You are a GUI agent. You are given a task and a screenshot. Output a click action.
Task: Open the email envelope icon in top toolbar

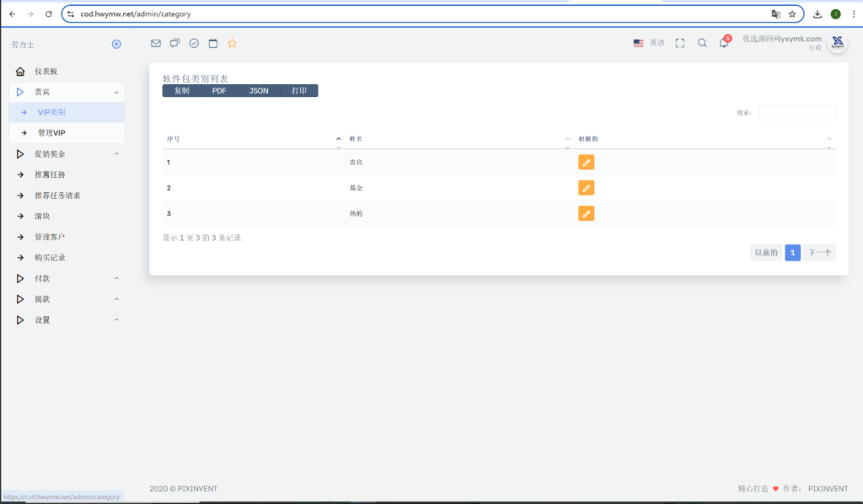tap(156, 43)
